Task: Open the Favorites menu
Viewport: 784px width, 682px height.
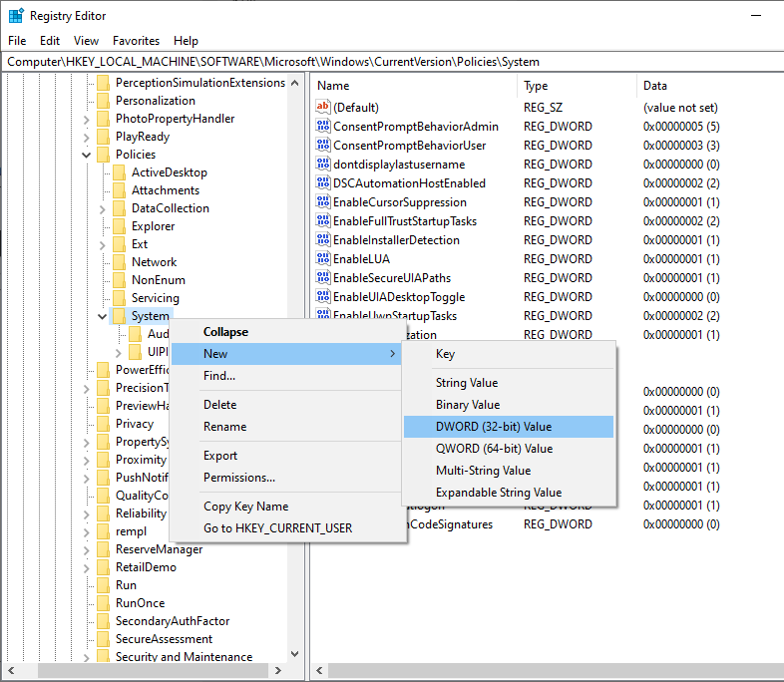Action: coord(136,41)
